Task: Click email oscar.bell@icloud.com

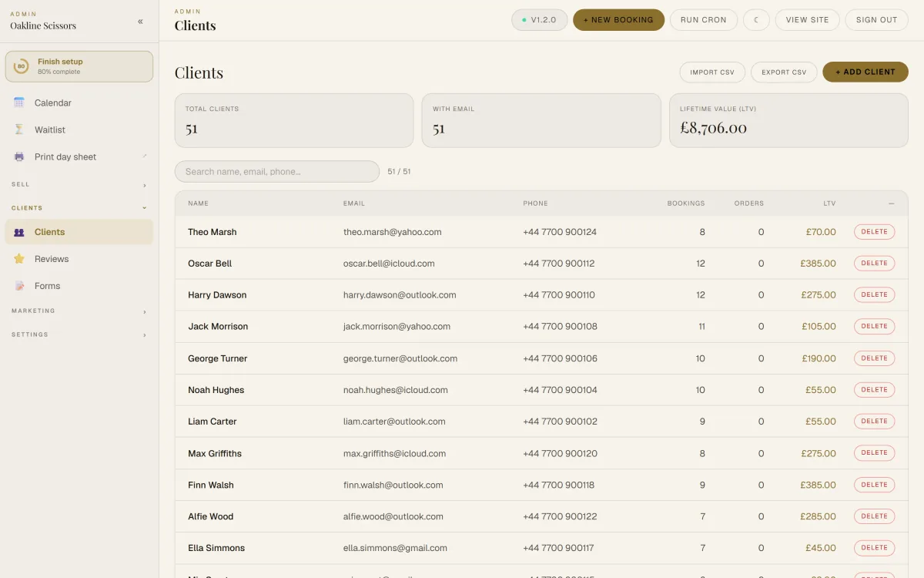Action: [389, 264]
